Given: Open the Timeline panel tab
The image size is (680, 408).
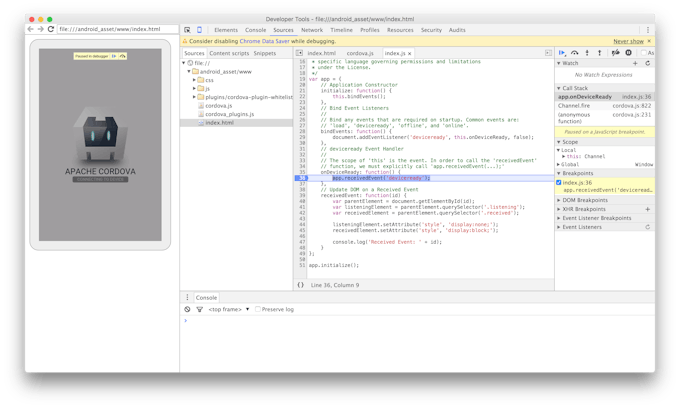Looking at the screenshot, I should [x=341, y=30].
